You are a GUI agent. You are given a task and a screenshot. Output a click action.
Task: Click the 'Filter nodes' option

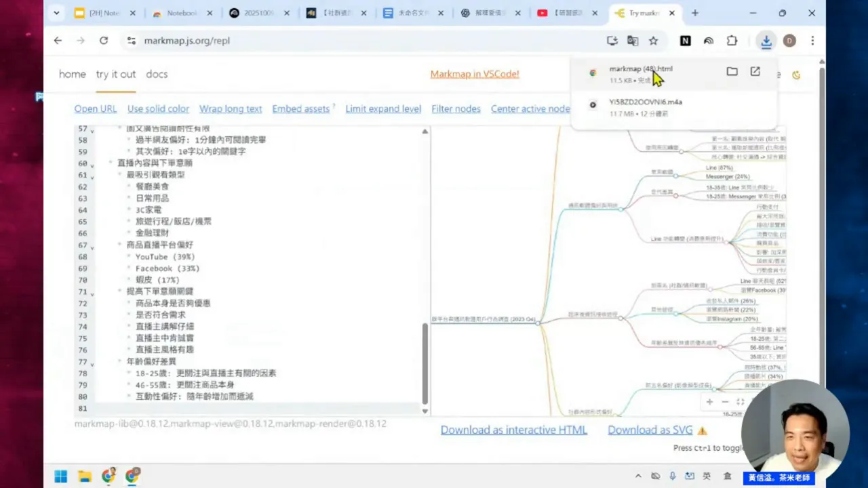[456, 108]
